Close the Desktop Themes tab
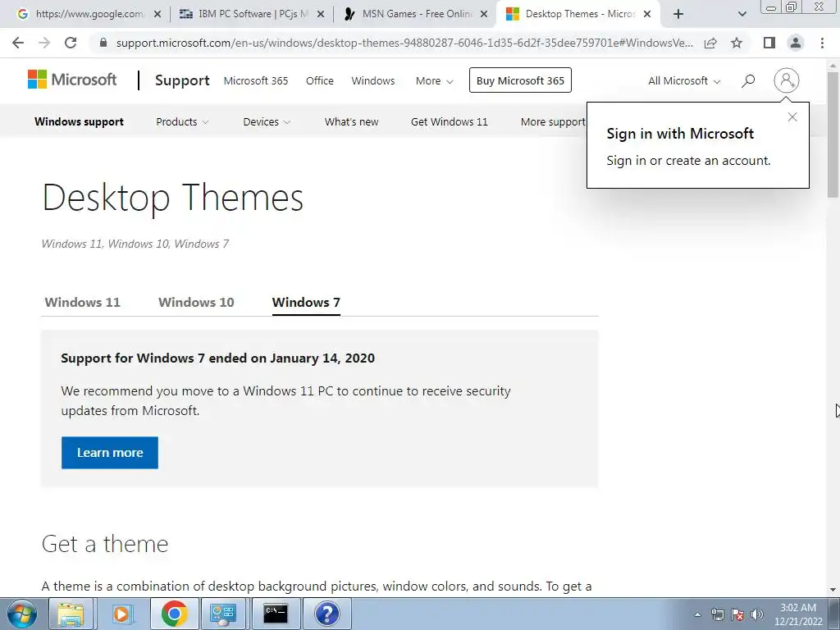Image resolution: width=840 pixels, height=630 pixels. click(647, 15)
